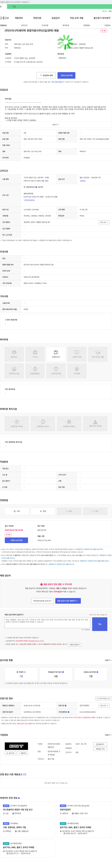Open 구매, 경영지원, 경력자 구함 posting
The image size is (112, 868).
14,827
